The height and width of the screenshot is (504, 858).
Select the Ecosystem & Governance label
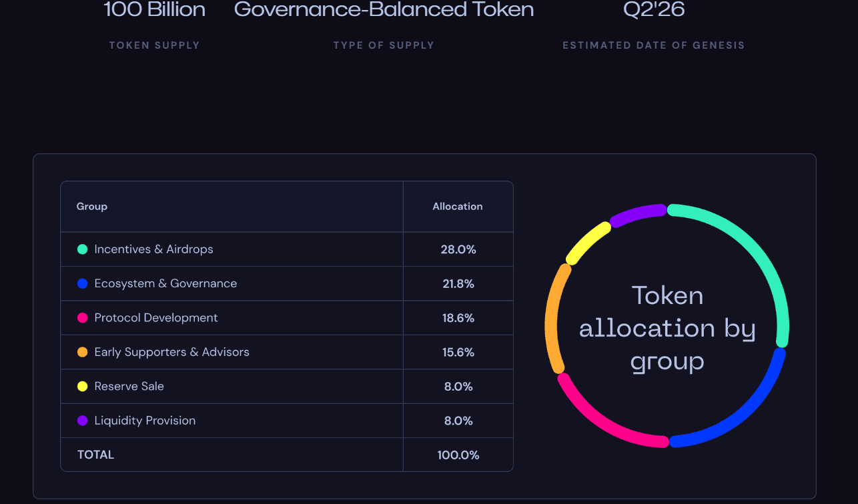pos(165,283)
